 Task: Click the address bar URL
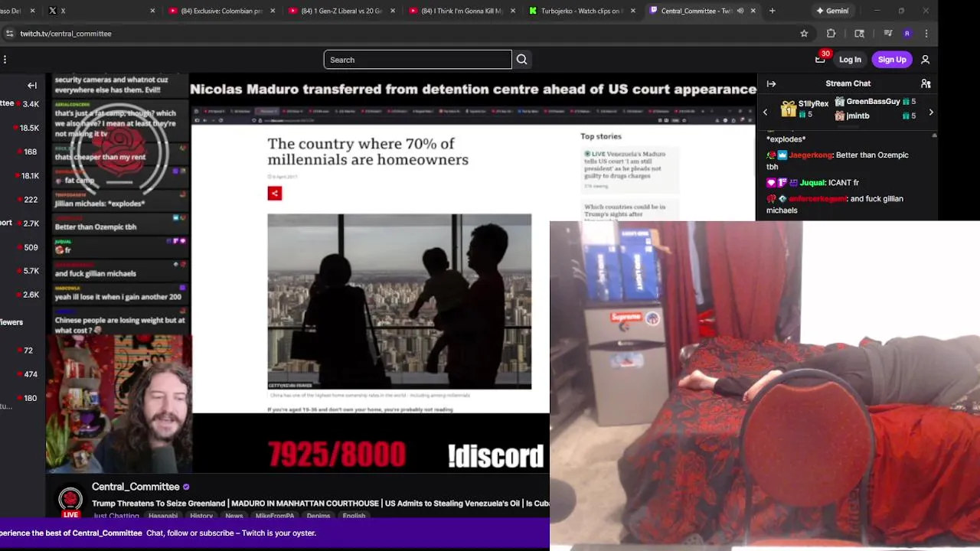pos(66,34)
